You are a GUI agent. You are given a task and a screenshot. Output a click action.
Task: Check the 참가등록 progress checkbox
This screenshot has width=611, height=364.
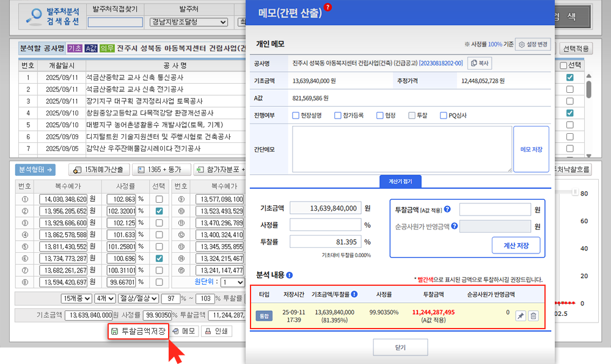pos(338,115)
